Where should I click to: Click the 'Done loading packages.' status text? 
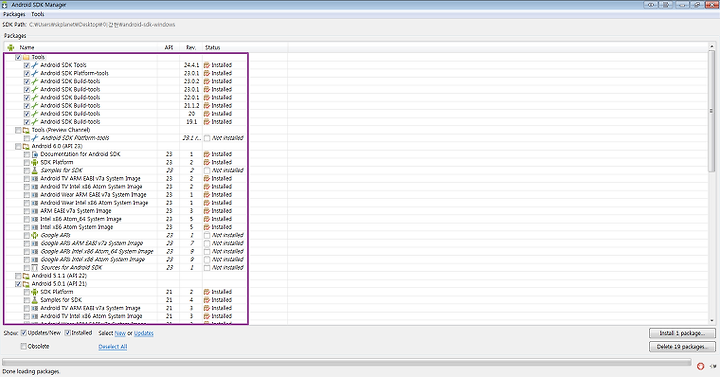[31, 371]
